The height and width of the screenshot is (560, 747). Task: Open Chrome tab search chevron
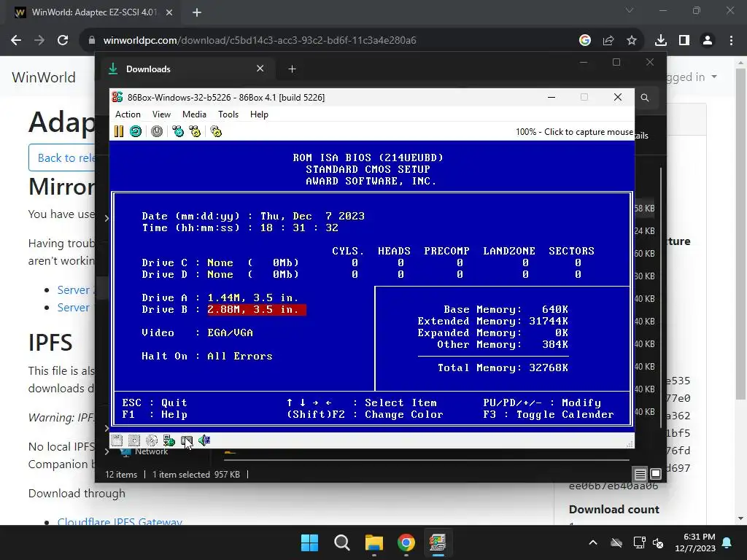(x=630, y=10)
